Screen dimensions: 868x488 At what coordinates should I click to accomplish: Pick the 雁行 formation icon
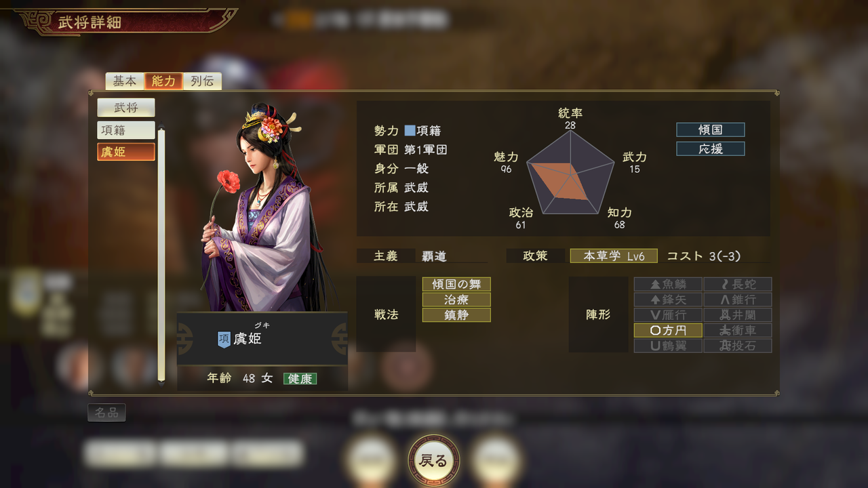pos(668,315)
